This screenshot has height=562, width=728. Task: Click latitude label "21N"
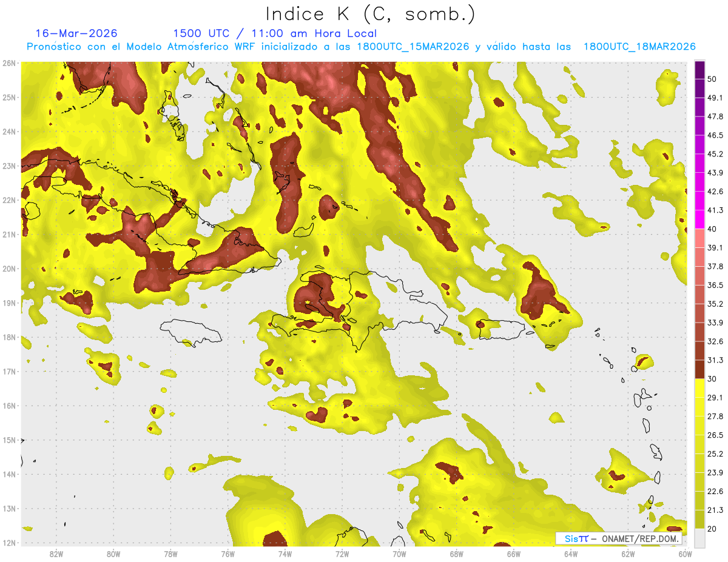(x=9, y=235)
